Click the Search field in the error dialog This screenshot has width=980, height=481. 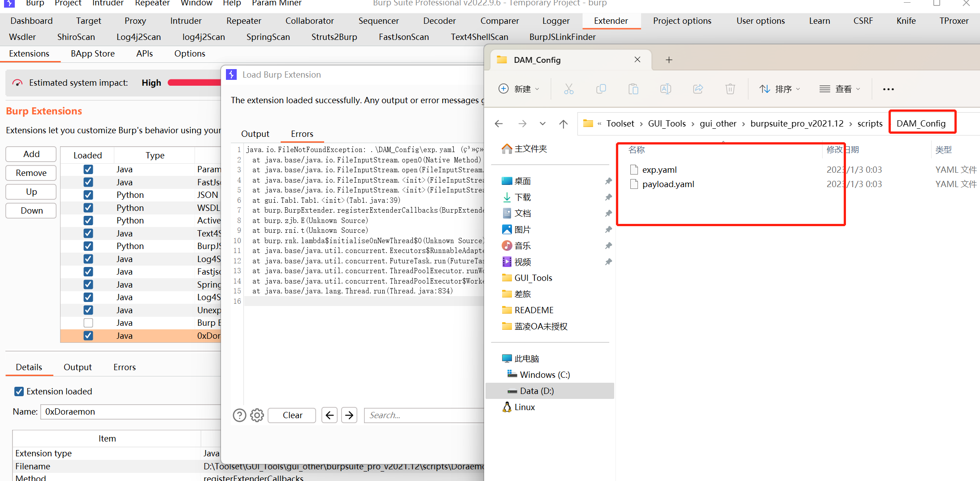pyautogui.click(x=424, y=415)
